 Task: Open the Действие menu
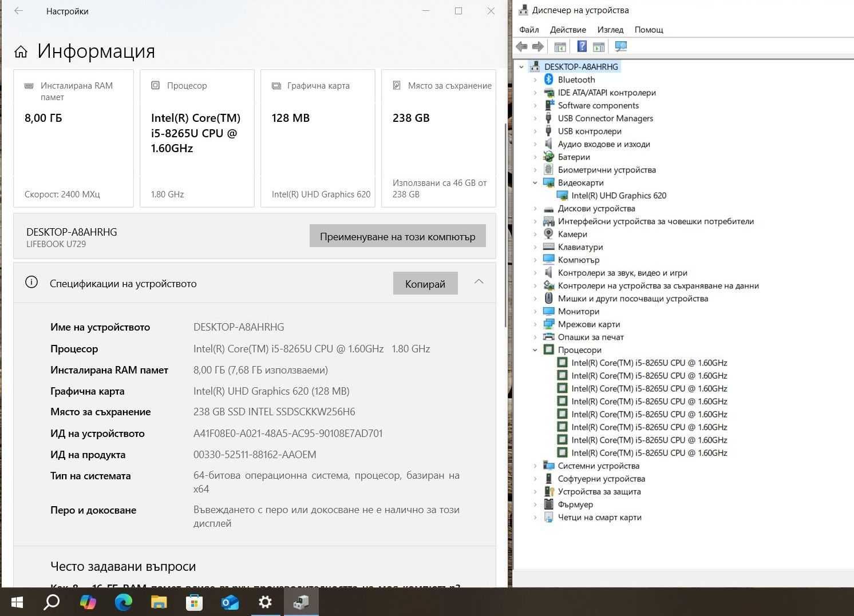[568, 30]
